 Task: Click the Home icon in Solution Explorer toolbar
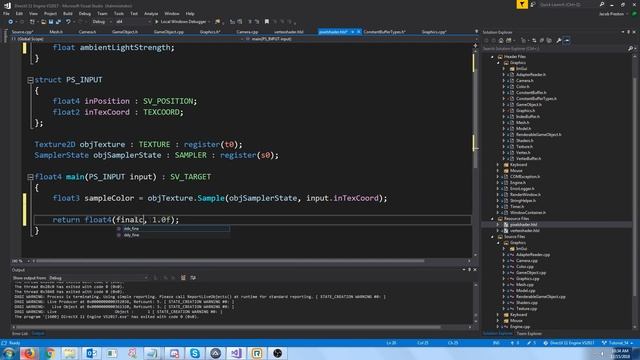pos(501,40)
